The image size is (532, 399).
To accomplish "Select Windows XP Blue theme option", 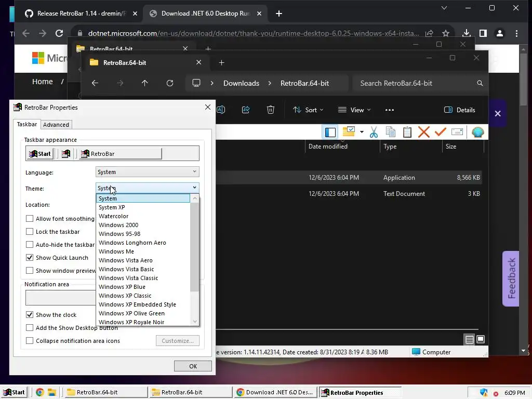I will point(143,287).
